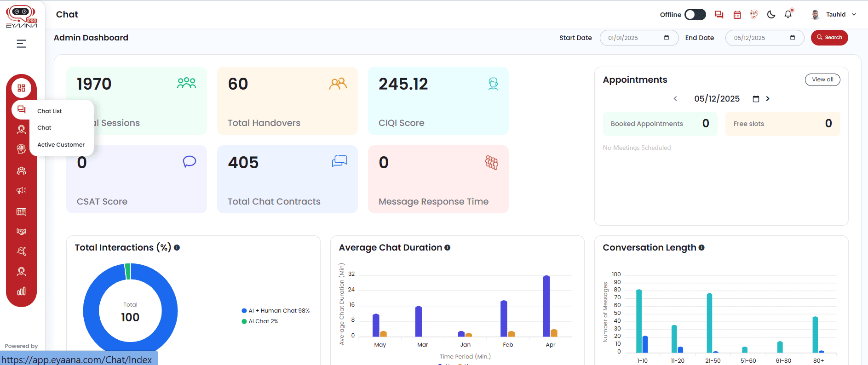The width and height of the screenshot is (868, 365).
Task: Click the AI brain head sidebar icon
Action: click(x=21, y=149)
